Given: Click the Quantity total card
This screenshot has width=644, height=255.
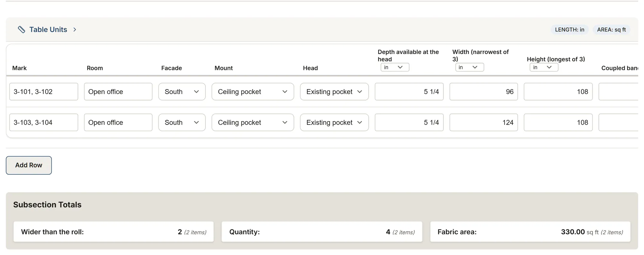Looking at the screenshot, I should (322, 232).
